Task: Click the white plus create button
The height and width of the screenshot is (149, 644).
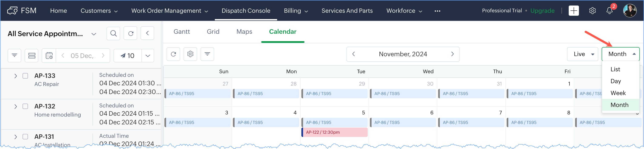Action: [x=574, y=11]
